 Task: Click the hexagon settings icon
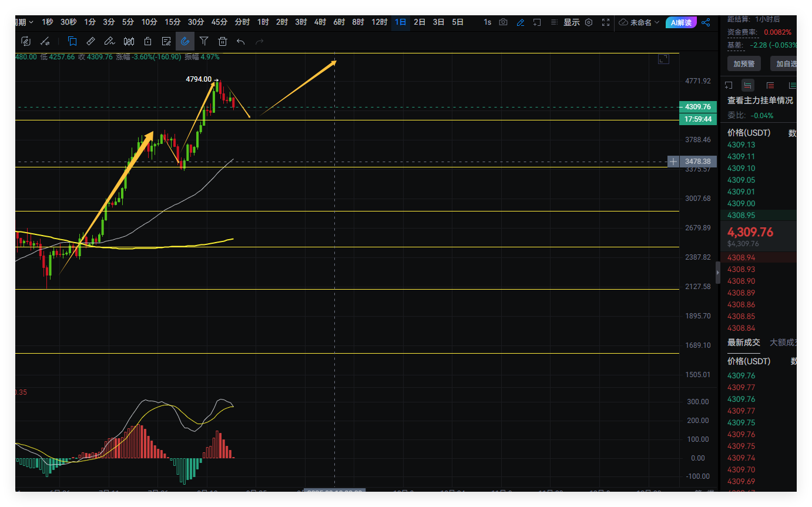point(589,22)
